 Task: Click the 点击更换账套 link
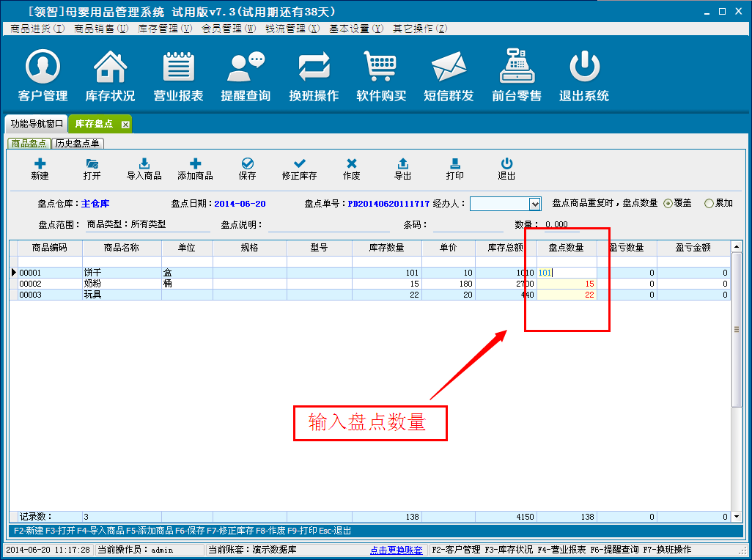click(x=396, y=550)
